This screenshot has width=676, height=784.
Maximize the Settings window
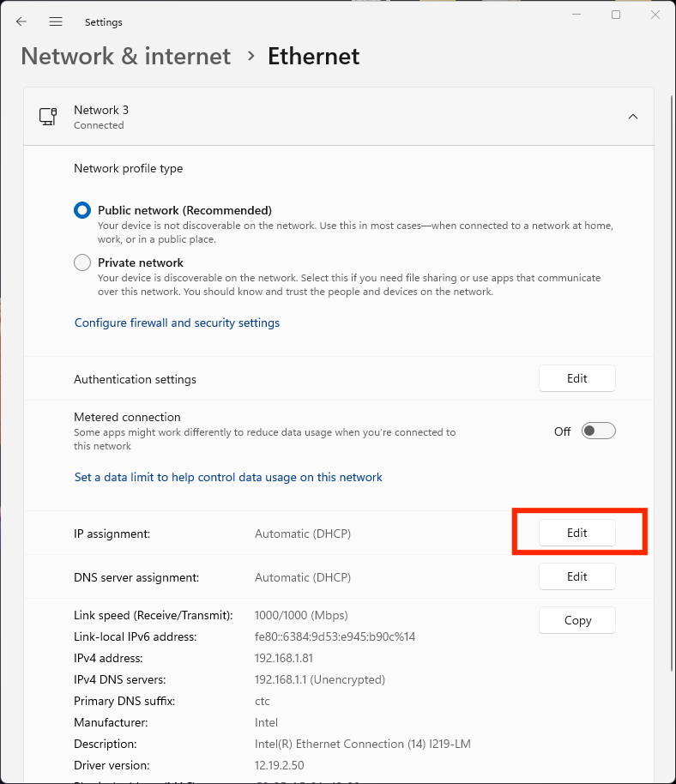pos(616,15)
